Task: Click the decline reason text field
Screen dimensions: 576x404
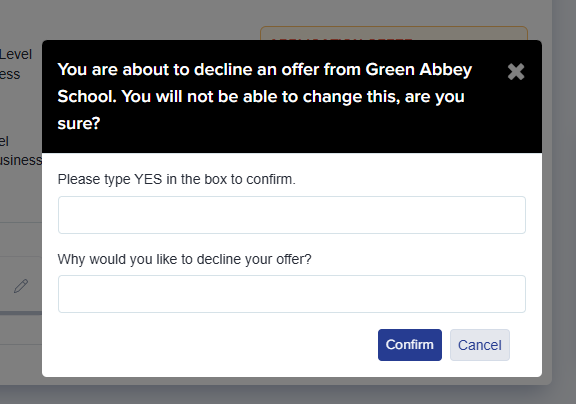Action: pos(292,294)
